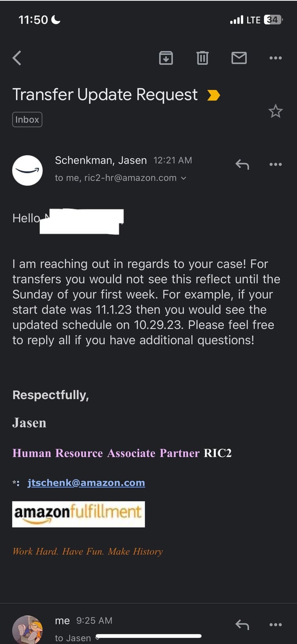Reply to my 9:25 AM message

tap(242, 625)
